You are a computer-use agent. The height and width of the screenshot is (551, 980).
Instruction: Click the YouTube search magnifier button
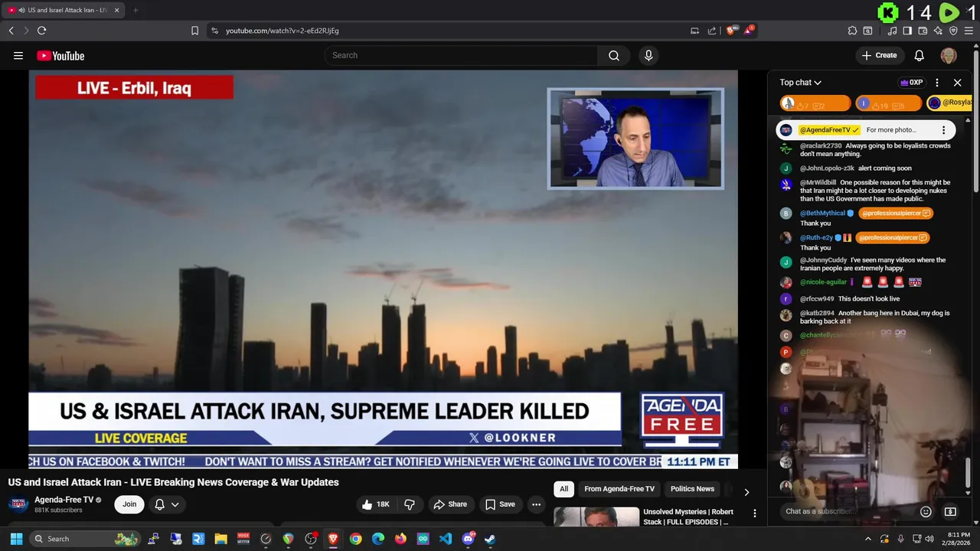[x=614, y=55]
